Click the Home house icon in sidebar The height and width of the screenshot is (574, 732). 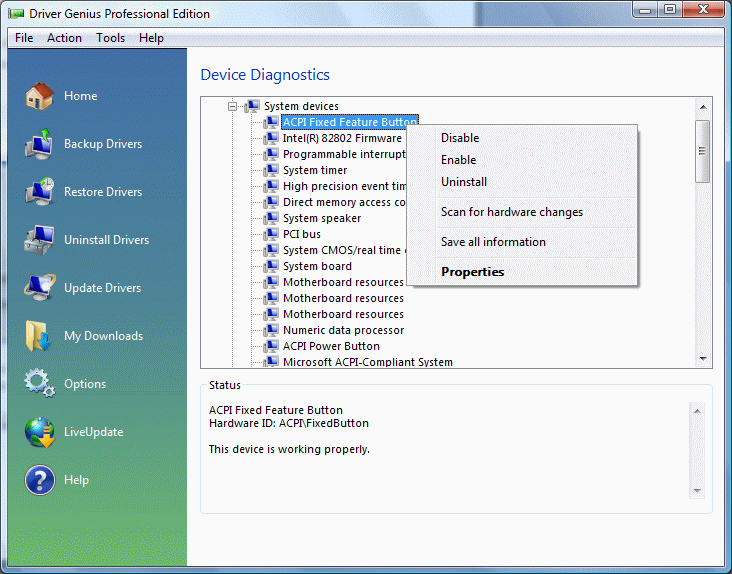pos(39,96)
